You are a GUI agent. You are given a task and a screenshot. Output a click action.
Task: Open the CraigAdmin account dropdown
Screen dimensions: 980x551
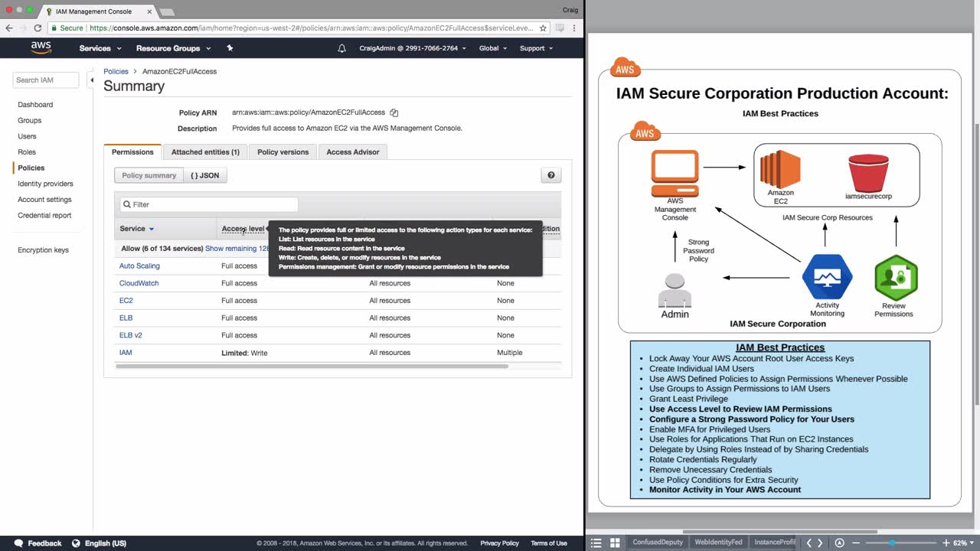[413, 48]
